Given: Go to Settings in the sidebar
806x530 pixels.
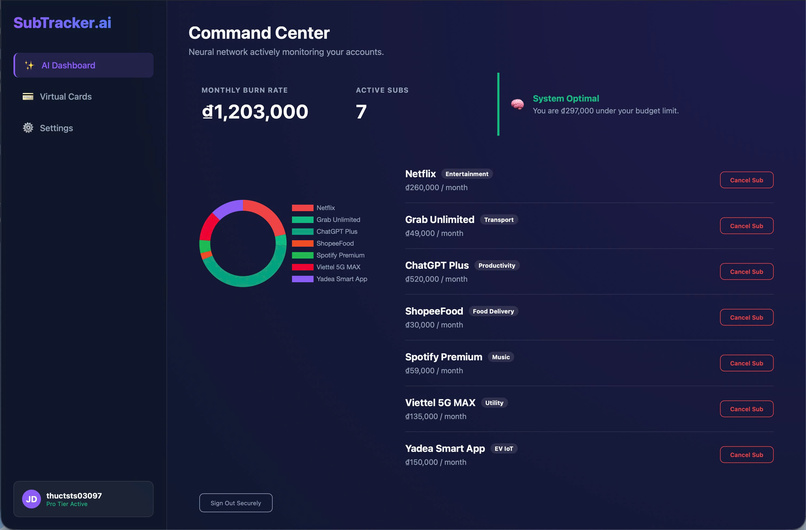Looking at the screenshot, I should [83, 128].
